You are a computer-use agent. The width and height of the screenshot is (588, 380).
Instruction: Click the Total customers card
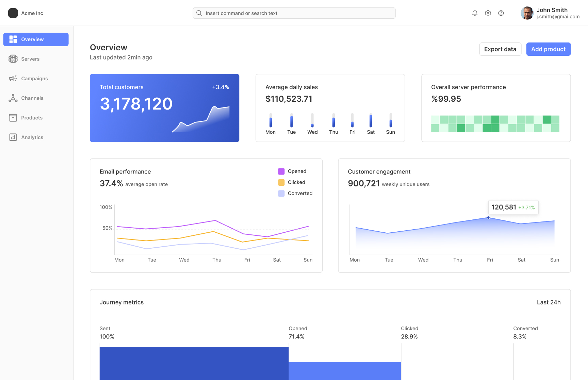164,108
